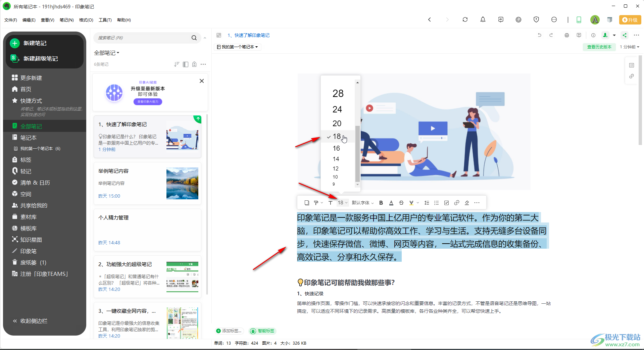
Task: Change note list sort order icon
Action: 177,64
